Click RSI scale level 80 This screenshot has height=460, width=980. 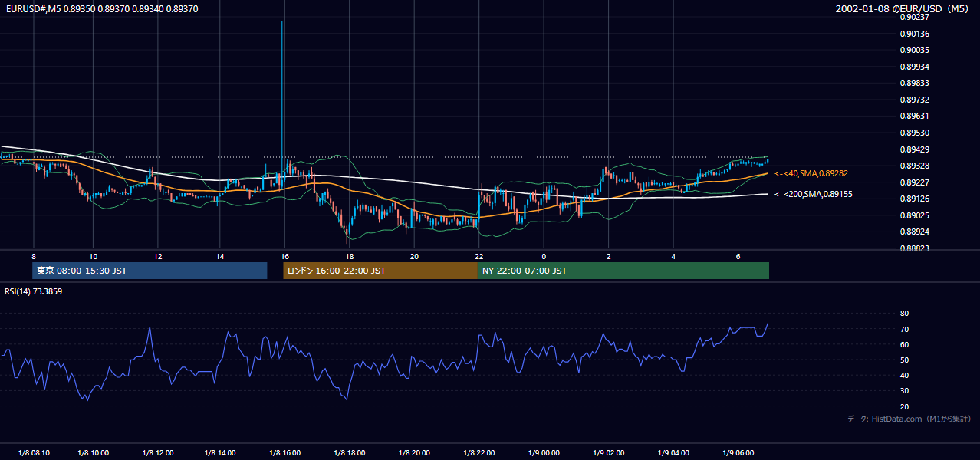pos(904,314)
